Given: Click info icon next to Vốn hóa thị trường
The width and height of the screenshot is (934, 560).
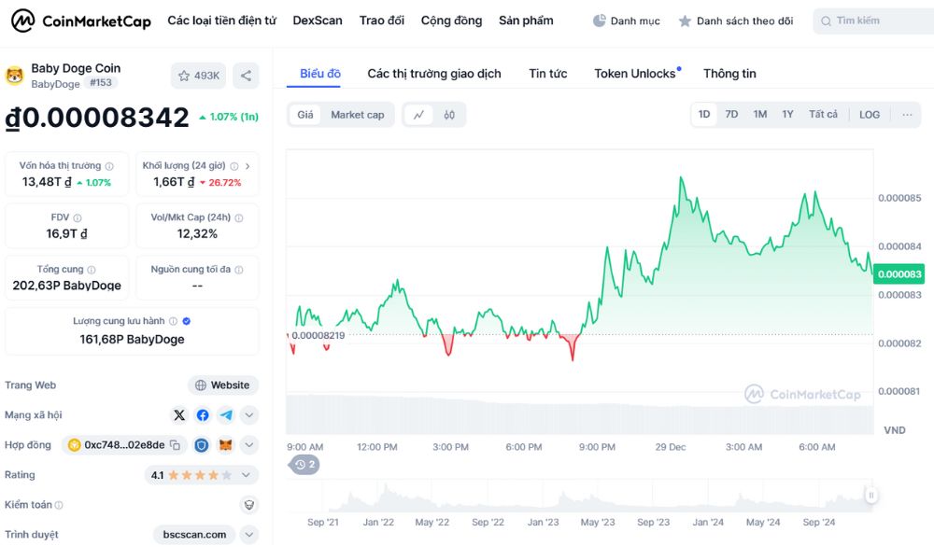Looking at the screenshot, I should point(109,167).
